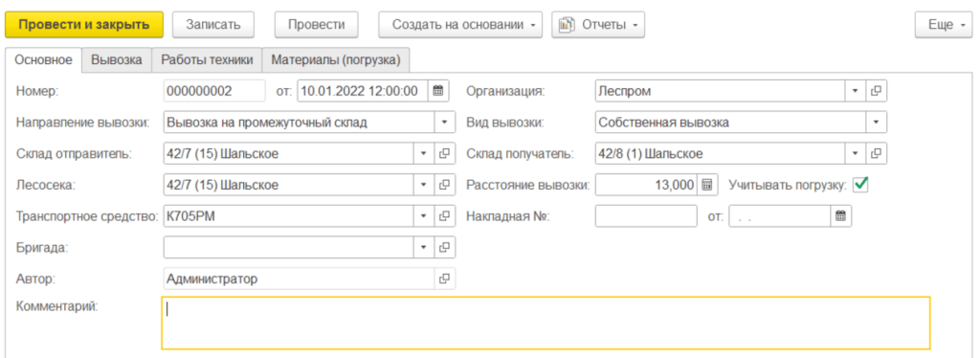
Task: Open Лесосека record via open icon
Action: 444,185
